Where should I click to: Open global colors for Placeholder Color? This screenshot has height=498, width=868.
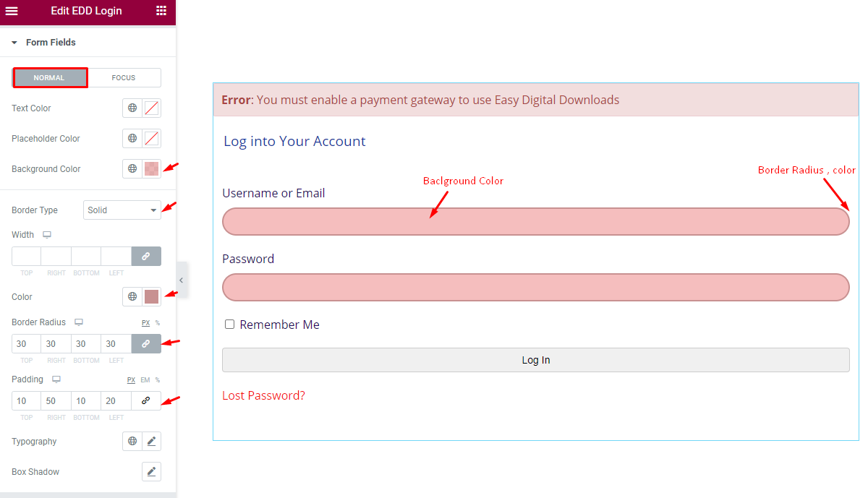[132, 138]
